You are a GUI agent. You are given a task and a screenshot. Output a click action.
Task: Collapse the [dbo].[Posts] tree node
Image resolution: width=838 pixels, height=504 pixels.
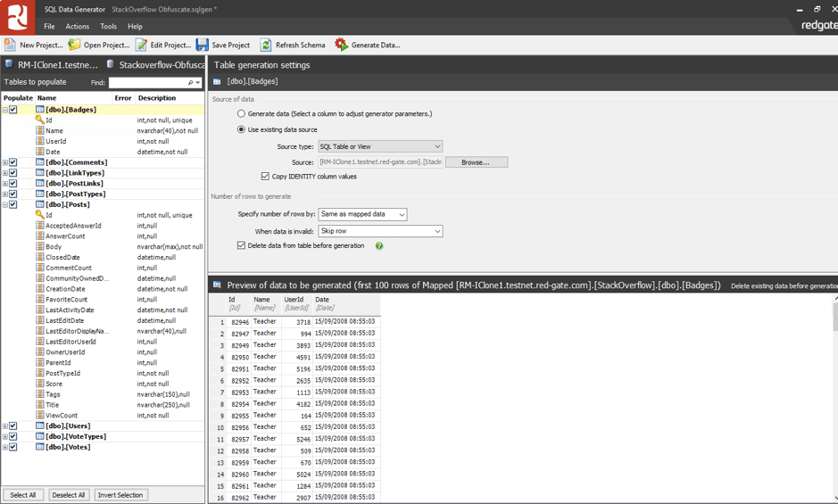click(4, 204)
